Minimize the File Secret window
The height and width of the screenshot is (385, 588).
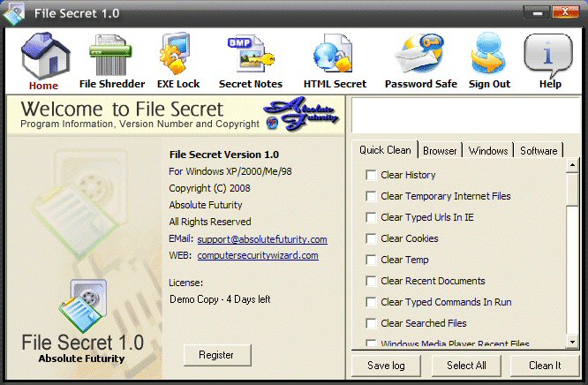(x=538, y=13)
